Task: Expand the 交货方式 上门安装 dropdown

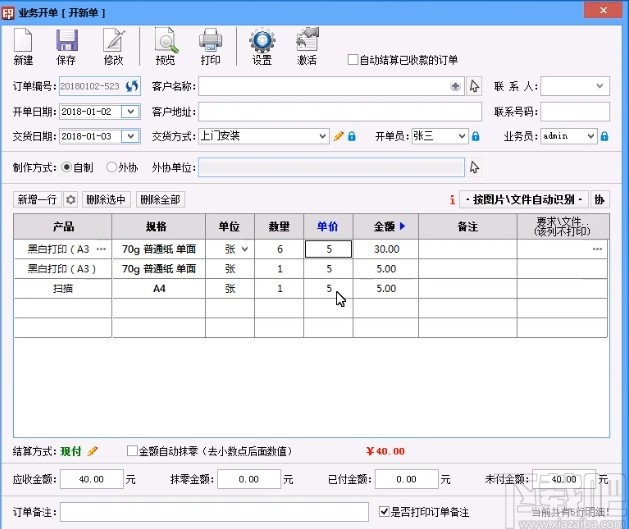Action: coord(322,136)
